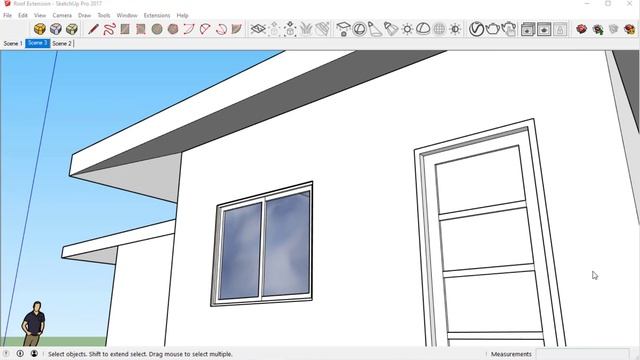Switch to the Scene 2 tab
This screenshot has height=360, width=640.
[x=62, y=43]
